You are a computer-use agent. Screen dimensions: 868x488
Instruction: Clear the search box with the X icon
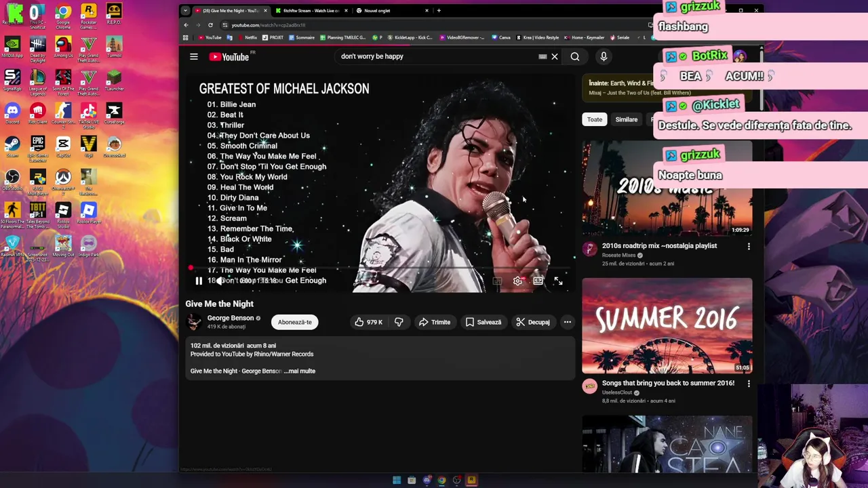[555, 57]
